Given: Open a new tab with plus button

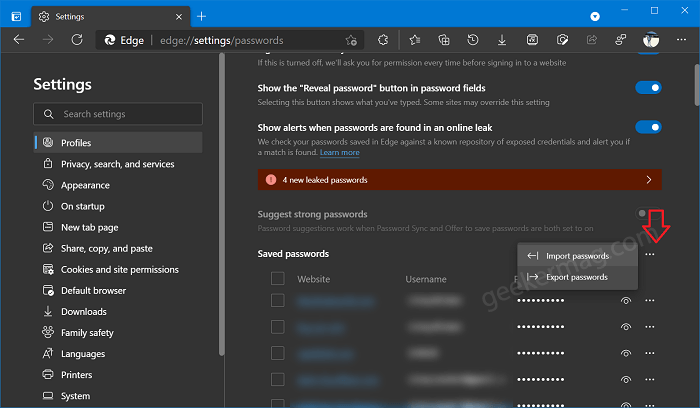Looking at the screenshot, I should [201, 17].
